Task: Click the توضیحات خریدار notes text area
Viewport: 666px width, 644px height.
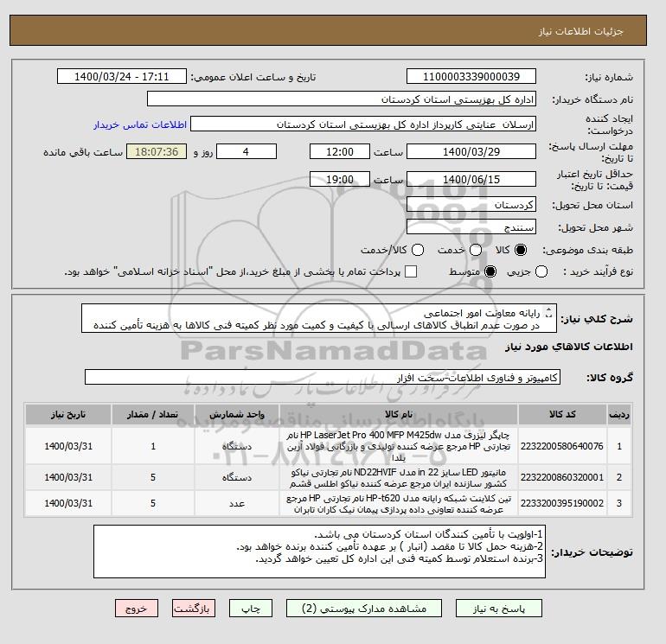Action: pos(319,552)
